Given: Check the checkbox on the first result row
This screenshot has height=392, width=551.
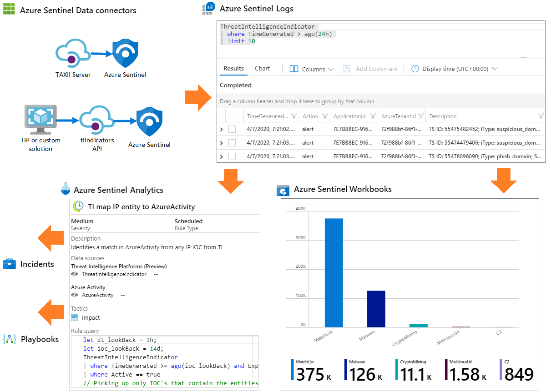Looking at the screenshot, I should tap(233, 129).
